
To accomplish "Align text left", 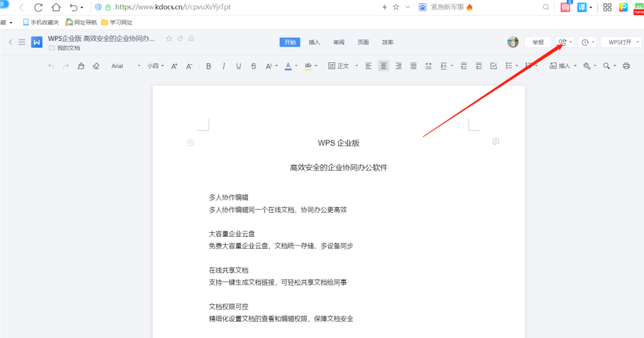I will 369,66.
